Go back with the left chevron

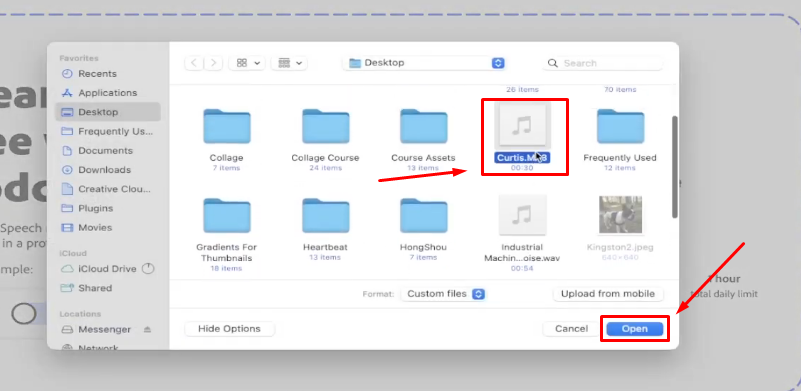point(194,63)
